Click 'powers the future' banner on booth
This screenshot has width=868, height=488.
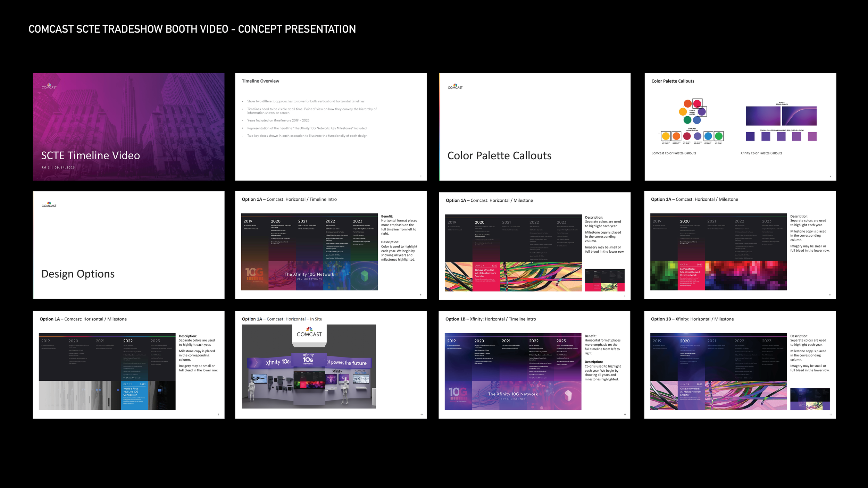349,363
